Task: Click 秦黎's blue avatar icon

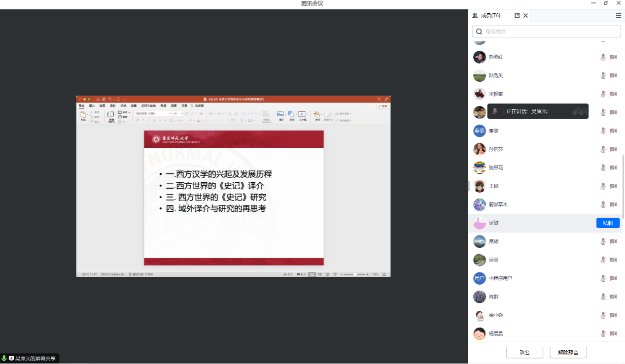Action: 480,131
